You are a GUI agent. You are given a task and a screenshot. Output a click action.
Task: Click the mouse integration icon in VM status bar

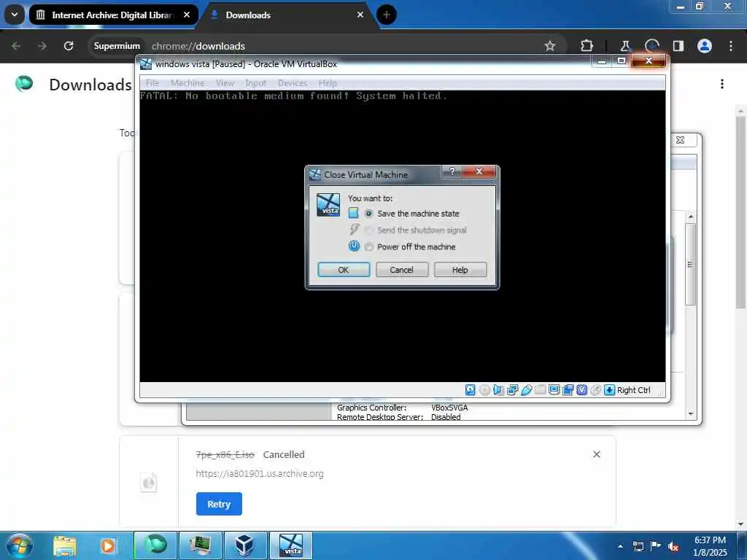[x=595, y=390]
